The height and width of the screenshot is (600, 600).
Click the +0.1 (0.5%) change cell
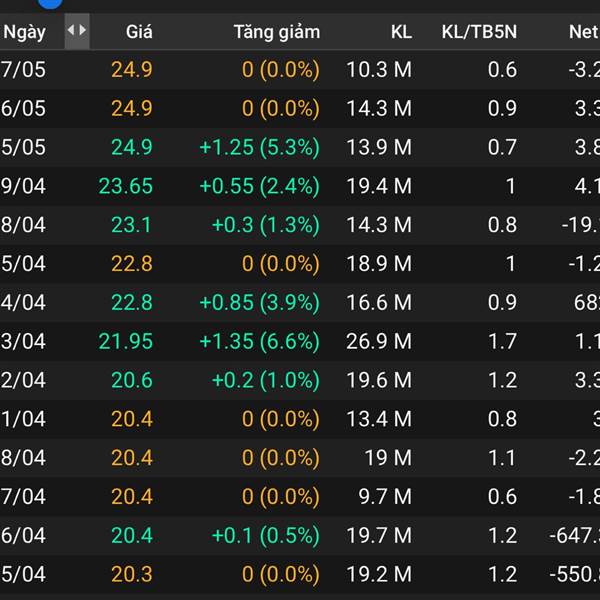(x=265, y=535)
